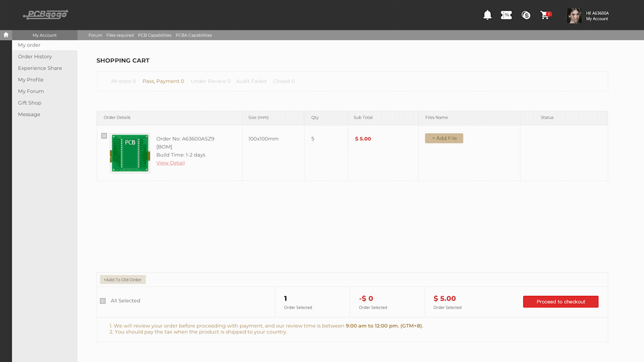Click the PCB board thumbnail
Viewport: 644px width, 362px height.
pos(130,153)
